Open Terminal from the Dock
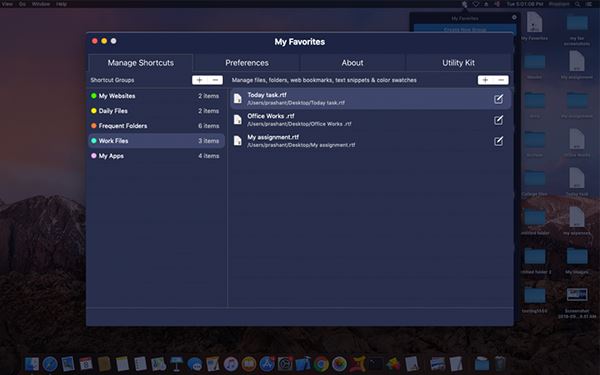Viewport: 600px width, 375px height. point(375,364)
